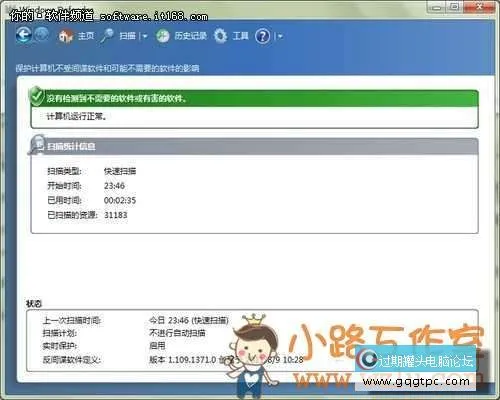Viewport: 500px width, 400px height.
Task: Click the 历史记录 history icon
Action: click(163, 36)
